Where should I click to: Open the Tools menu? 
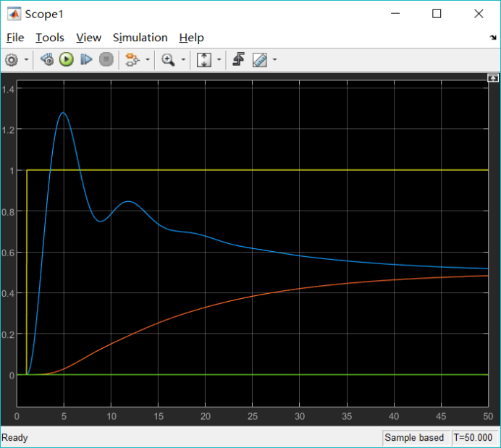[50, 38]
